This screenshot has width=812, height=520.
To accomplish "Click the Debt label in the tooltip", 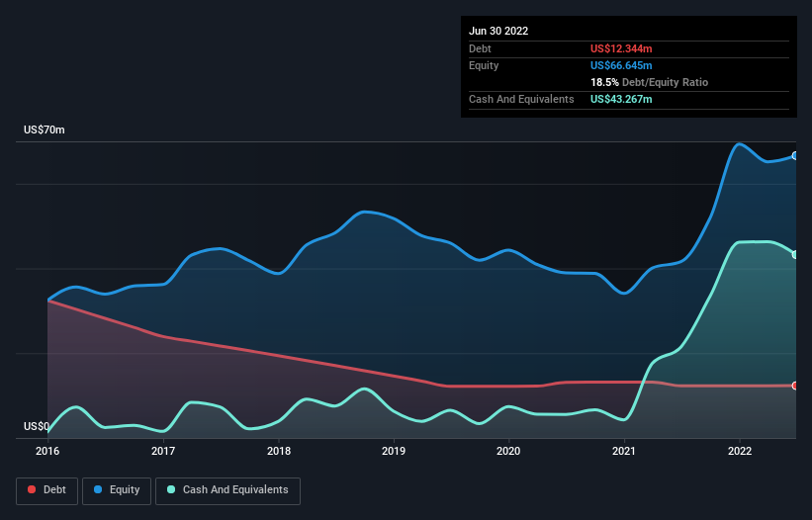I will [x=480, y=48].
